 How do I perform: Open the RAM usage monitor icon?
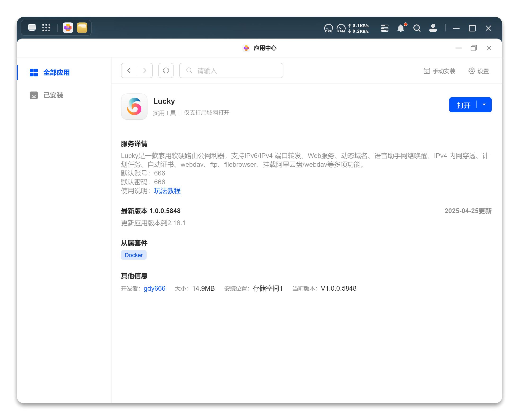point(341,28)
